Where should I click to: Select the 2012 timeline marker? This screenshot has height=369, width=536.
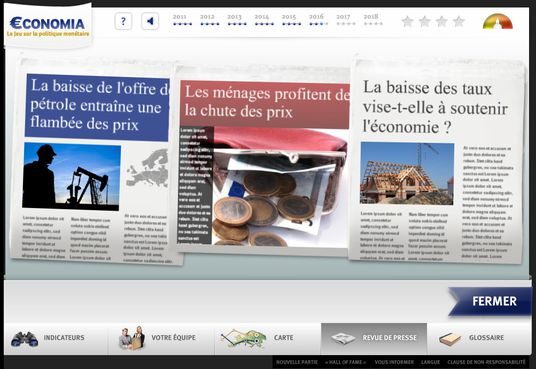210,20
